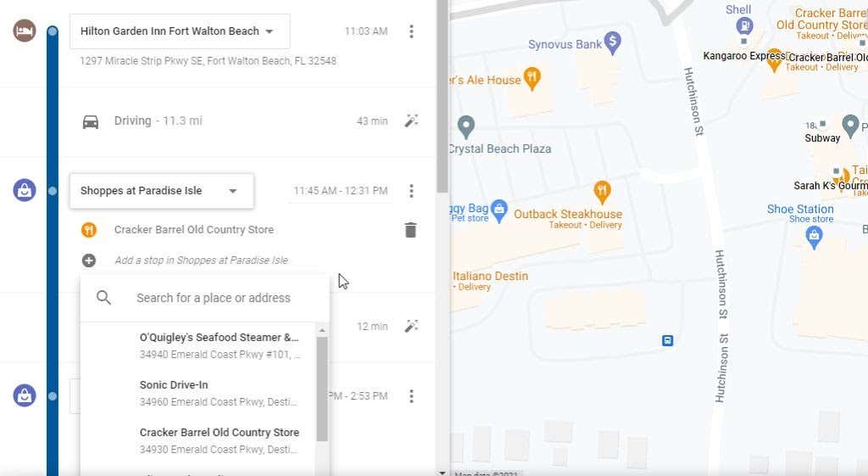The image size is (868, 476).
Task: Click the plus icon to add a stop
Action: click(x=89, y=260)
